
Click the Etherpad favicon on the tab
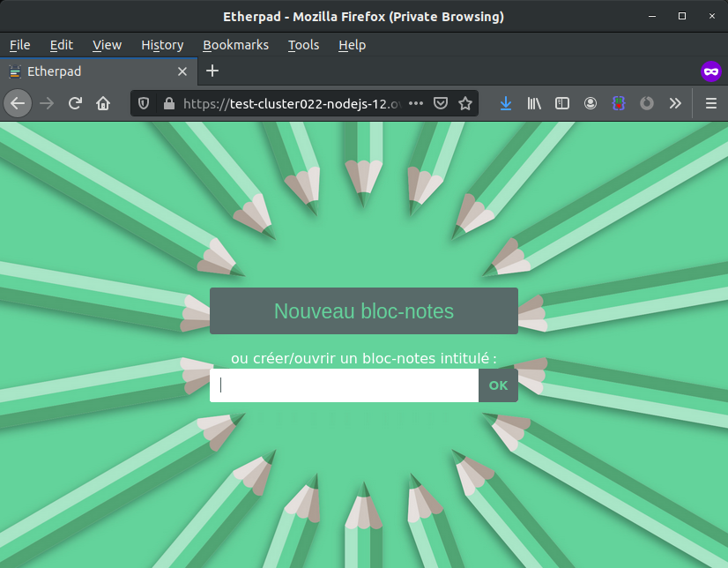15,71
